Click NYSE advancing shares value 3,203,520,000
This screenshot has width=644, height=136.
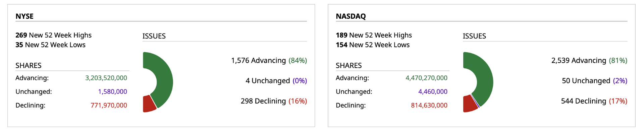point(106,78)
